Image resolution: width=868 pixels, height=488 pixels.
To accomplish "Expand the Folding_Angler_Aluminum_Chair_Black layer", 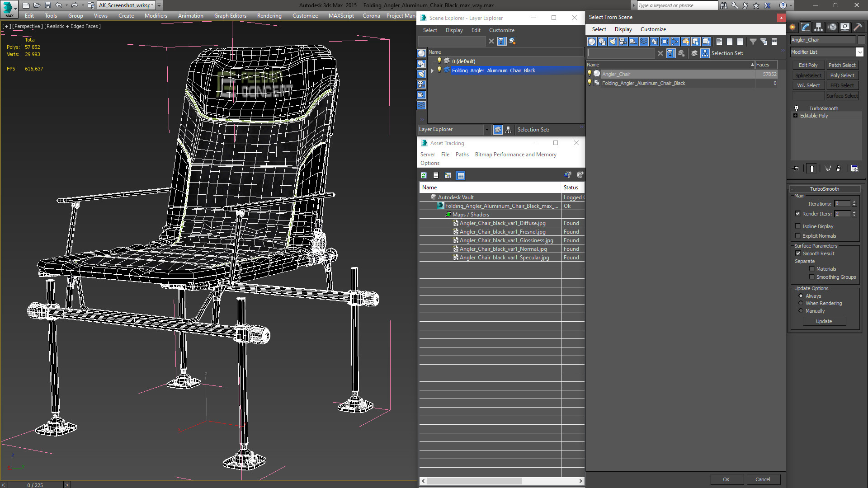I will coord(432,70).
